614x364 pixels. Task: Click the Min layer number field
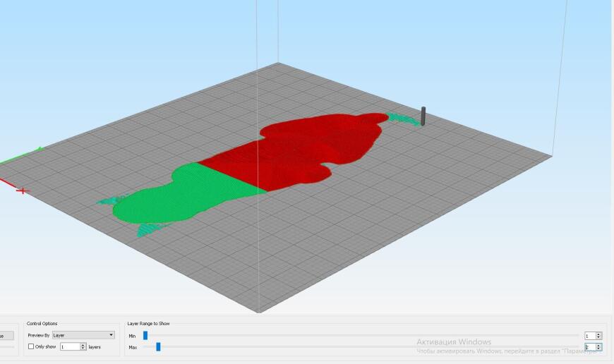[590, 336]
